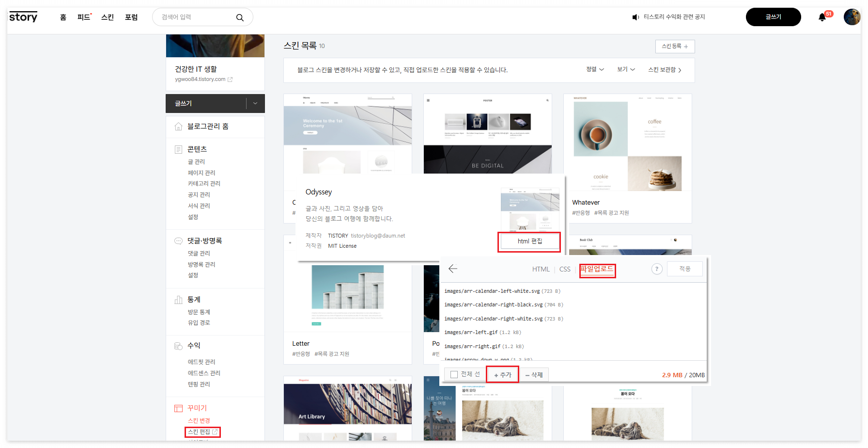
Task: Open 공지 관리 in sidebar
Action: [x=199, y=195]
